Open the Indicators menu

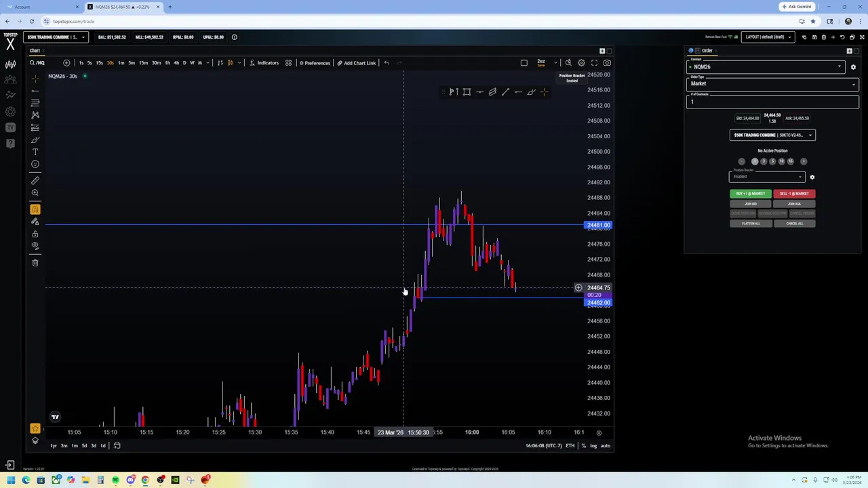click(x=264, y=63)
